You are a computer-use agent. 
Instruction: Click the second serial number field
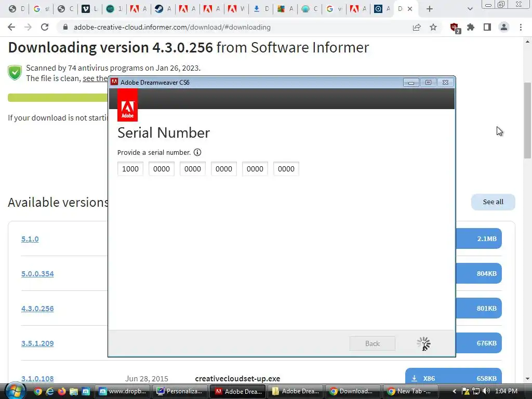tap(162, 169)
